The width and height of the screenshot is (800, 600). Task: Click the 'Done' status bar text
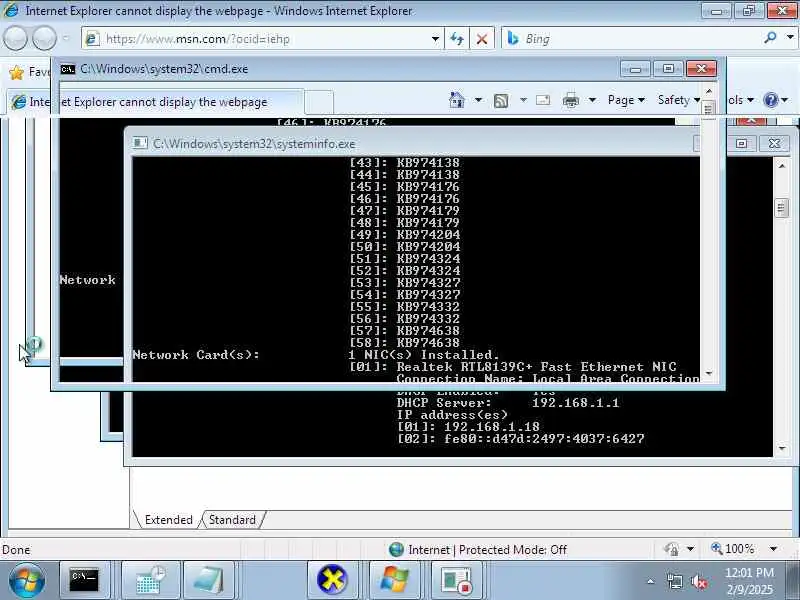click(x=16, y=549)
